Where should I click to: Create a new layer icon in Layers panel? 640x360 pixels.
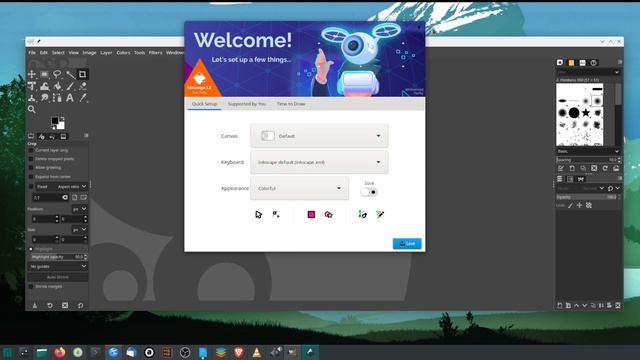coord(560,305)
